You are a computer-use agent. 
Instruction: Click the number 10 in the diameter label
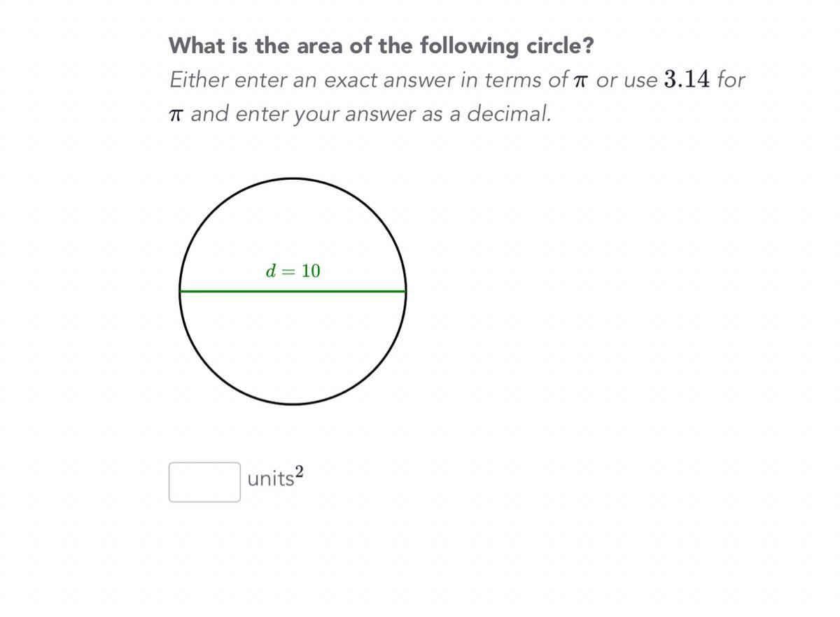point(311,271)
